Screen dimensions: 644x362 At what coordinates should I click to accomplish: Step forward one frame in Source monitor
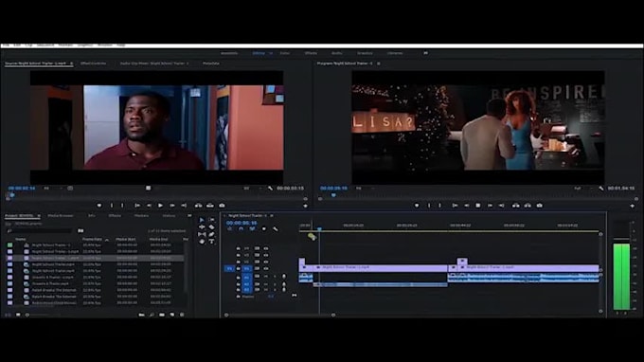(172, 206)
